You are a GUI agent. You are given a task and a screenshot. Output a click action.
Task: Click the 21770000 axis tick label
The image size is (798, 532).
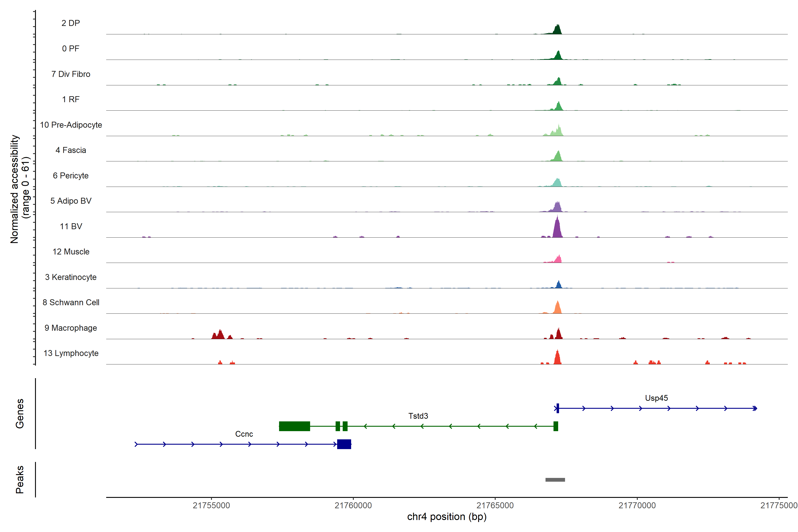(637, 505)
